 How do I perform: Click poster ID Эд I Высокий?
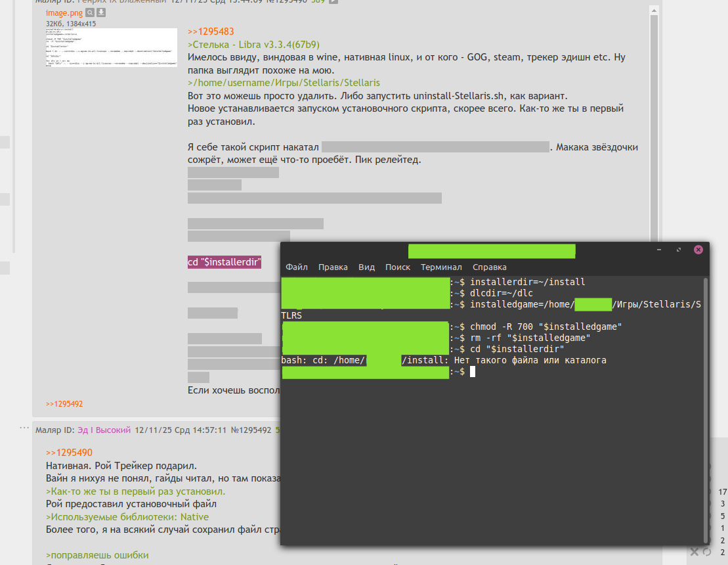(x=104, y=430)
